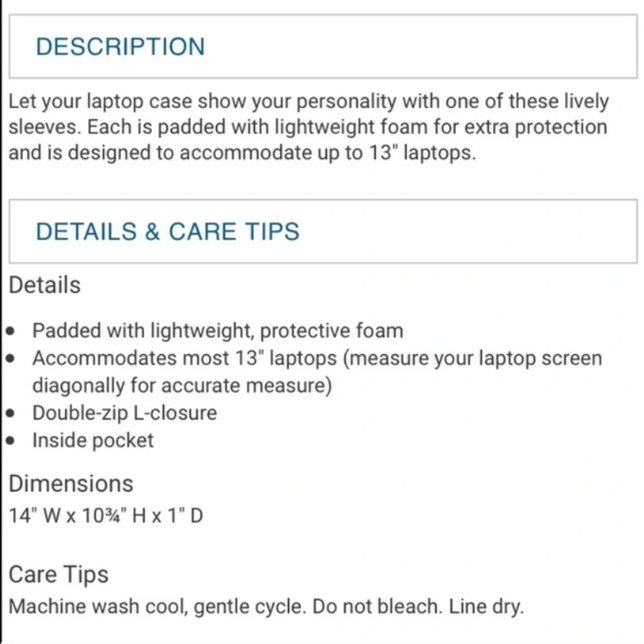644x644 pixels.
Task: Click the line starting "sleeves. Each is padded"
Action: 307,128
